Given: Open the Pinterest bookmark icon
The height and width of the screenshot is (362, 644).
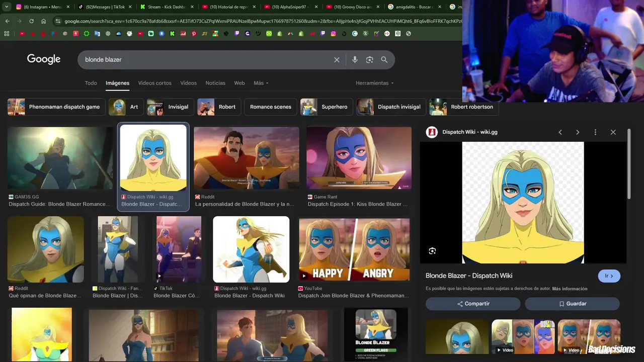Looking at the screenshot, I should click(x=194, y=34).
